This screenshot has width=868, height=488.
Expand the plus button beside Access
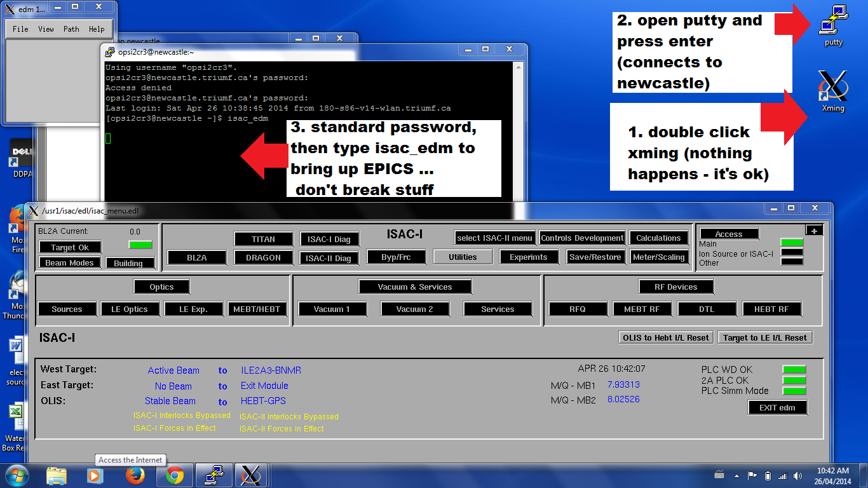point(814,230)
